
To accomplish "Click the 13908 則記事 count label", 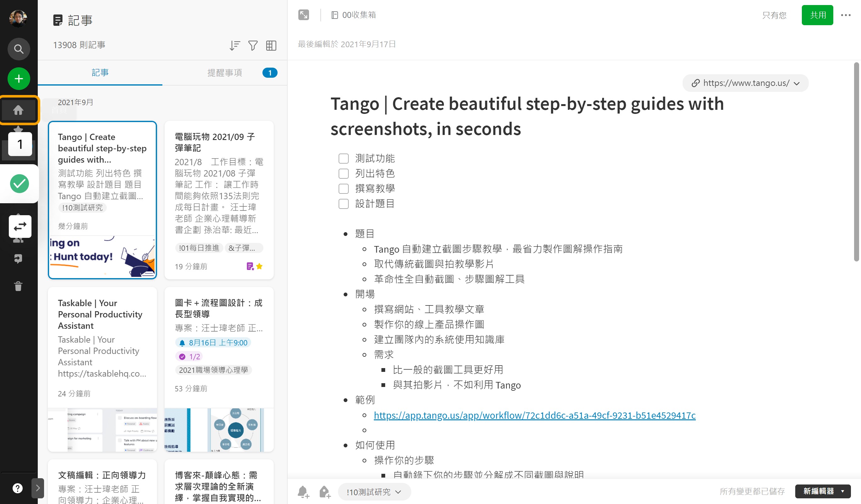I will coord(79,45).
